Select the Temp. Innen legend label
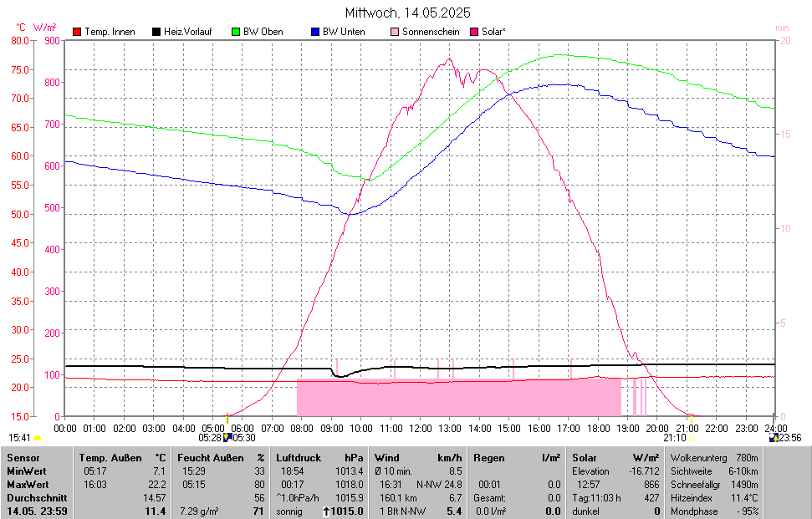Viewport: 812px width, 519px height. tap(110, 32)
